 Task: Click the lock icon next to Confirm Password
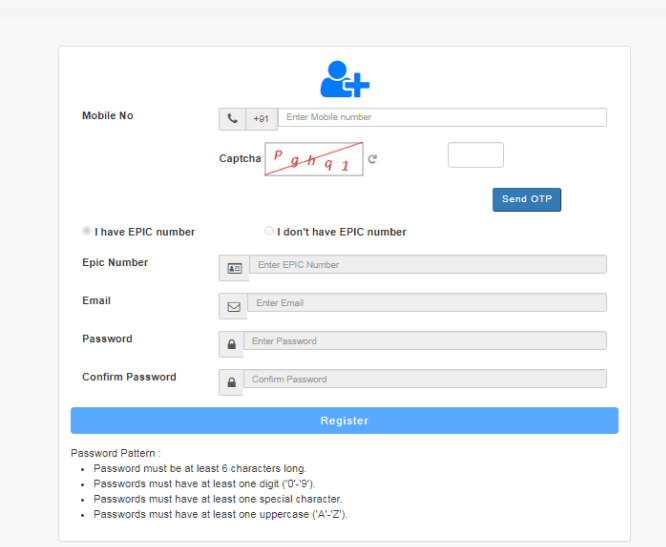(232, 382)
